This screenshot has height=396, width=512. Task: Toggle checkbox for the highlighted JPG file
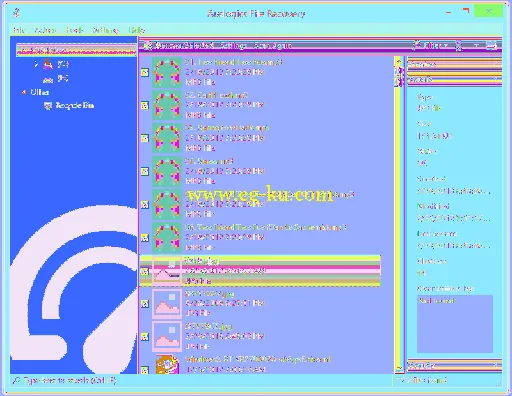point(145,271)
